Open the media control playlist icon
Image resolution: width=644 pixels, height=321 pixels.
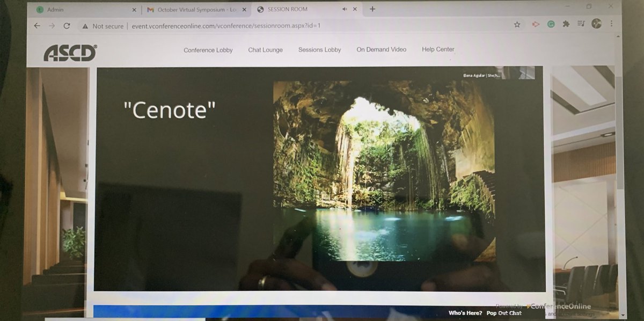pos(581,24)
